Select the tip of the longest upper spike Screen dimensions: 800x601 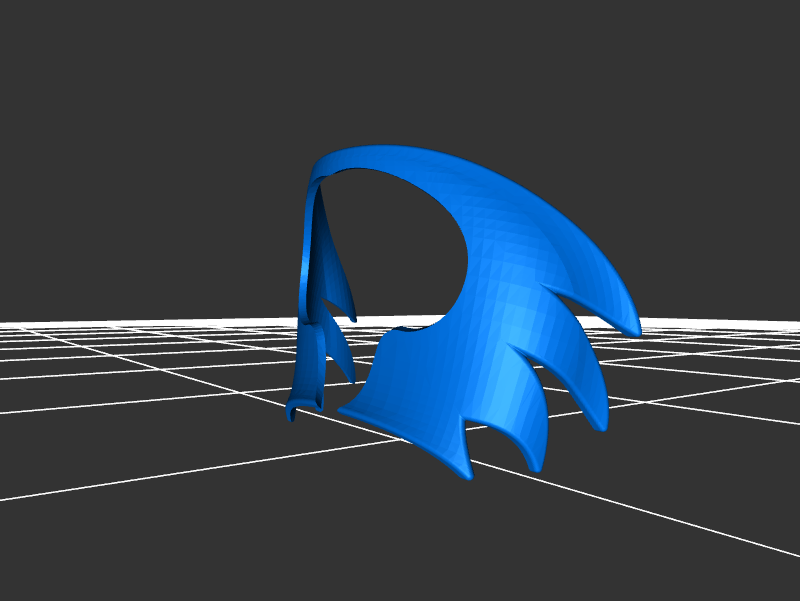634,331
